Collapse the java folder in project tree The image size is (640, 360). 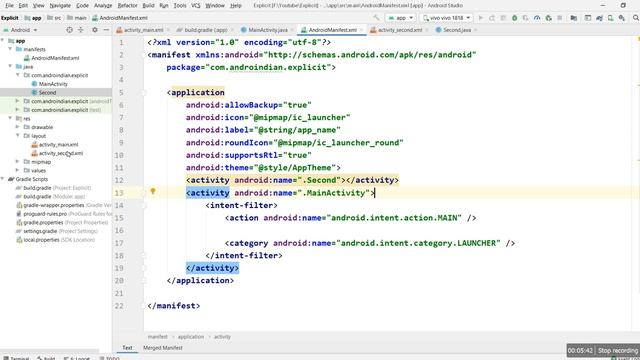(10, 67)
